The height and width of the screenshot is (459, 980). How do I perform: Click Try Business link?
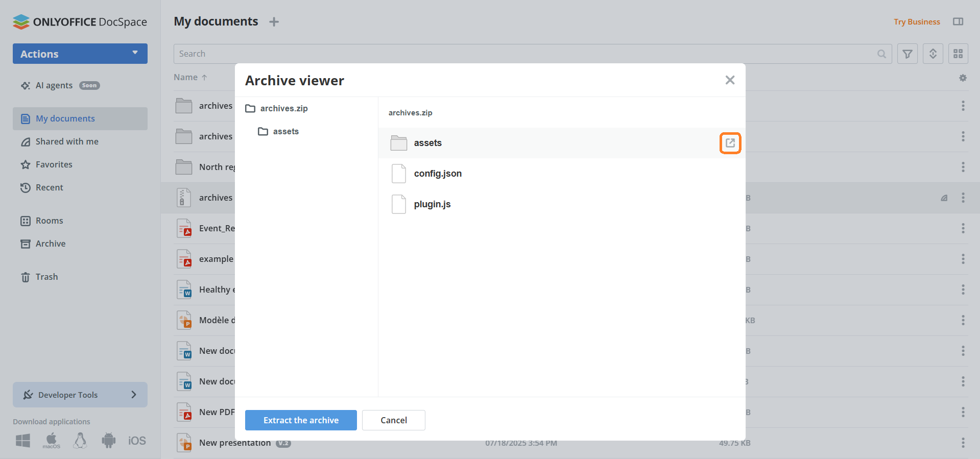pos(917,21)
